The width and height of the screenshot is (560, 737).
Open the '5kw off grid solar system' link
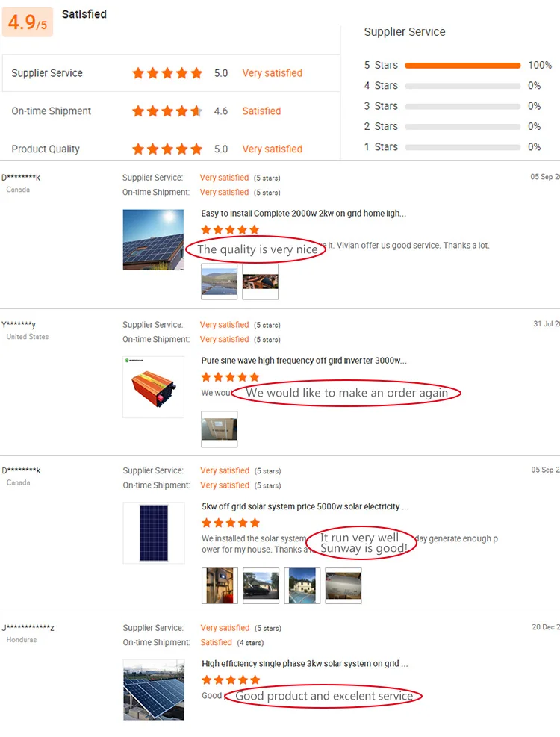tap(305, 506)
